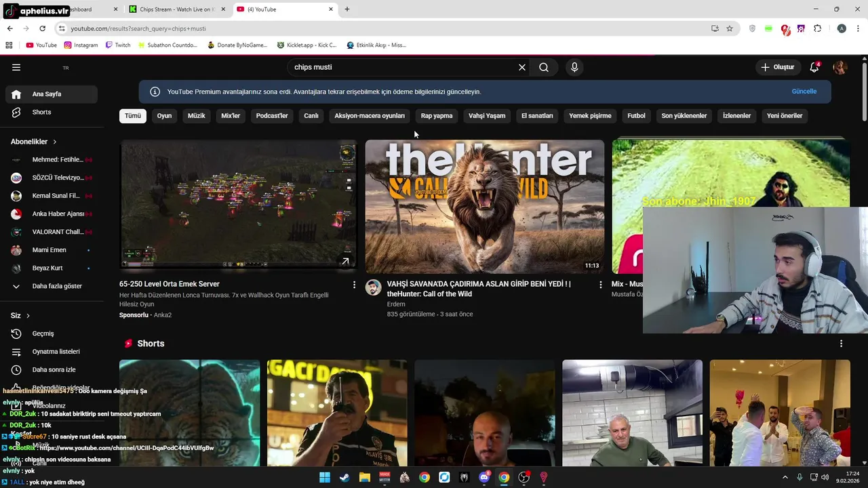Image resolution: width=868 pixels, height=488 pixels.
Task: Go to Ana Sayfa in the sidebar
Action: pos(52,94)
